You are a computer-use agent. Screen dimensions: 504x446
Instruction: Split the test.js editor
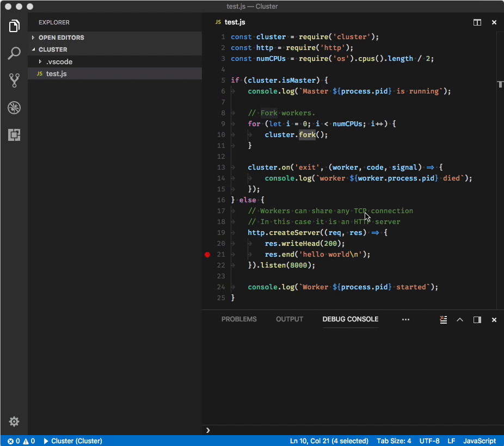coord(477,22)
